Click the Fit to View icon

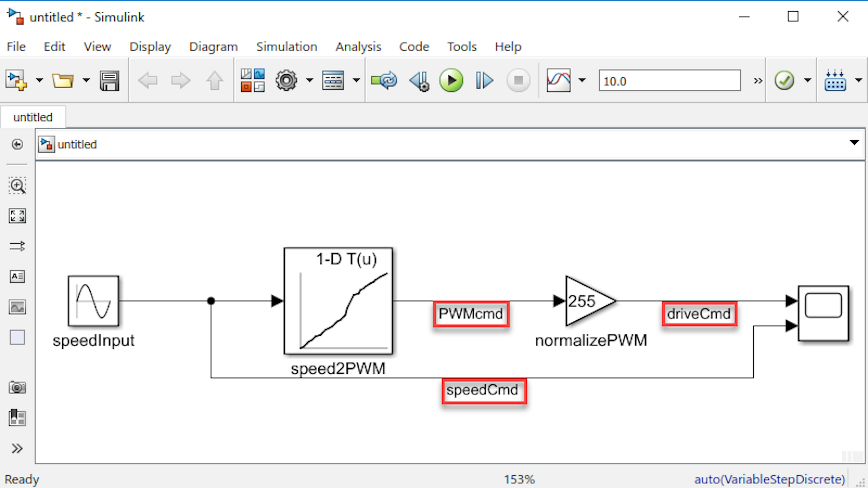[x=17, y=216]
